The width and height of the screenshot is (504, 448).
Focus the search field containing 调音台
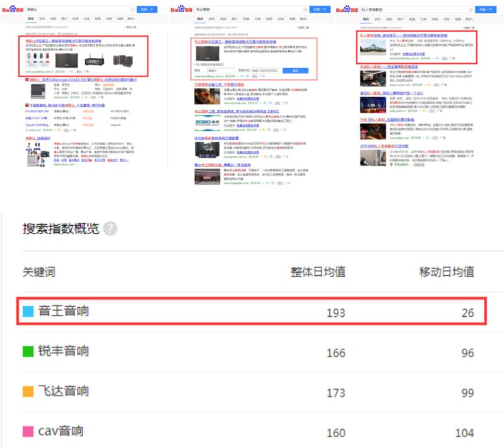point(81,9)
